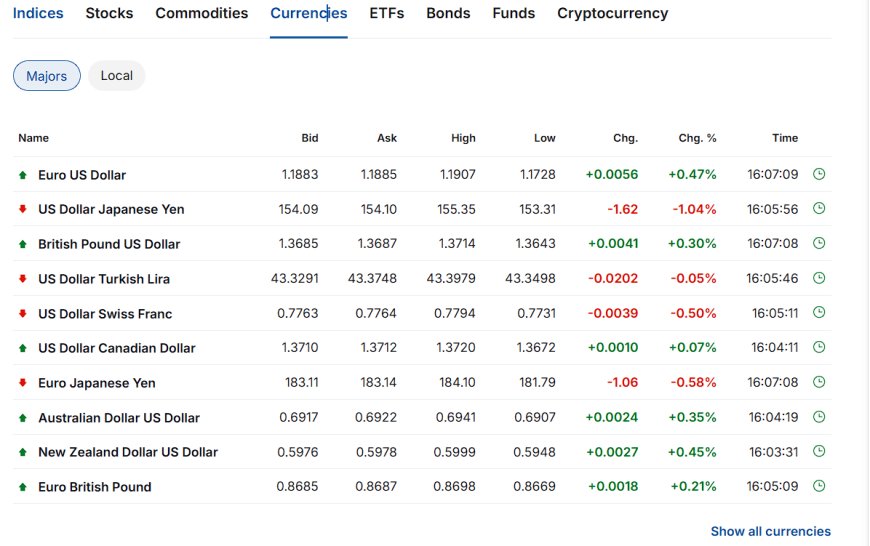The width and height of the screenshot is (870, 546).
Task: Open the ETFs tab
Action: (387, 13)
